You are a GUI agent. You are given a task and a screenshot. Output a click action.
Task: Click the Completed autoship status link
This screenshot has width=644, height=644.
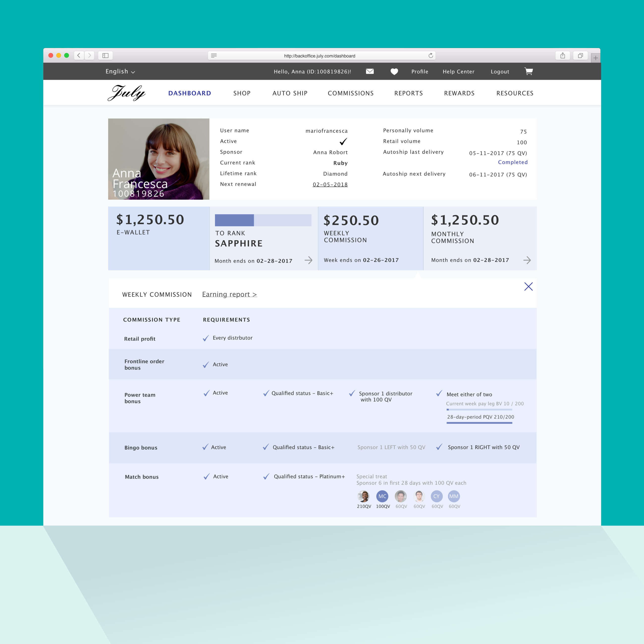pyautogui.click(x=513, y=162)
